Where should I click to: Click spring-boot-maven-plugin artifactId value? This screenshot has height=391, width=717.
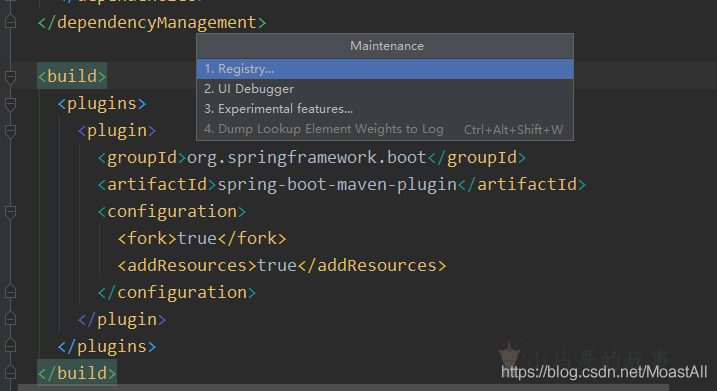pos(337,185)
